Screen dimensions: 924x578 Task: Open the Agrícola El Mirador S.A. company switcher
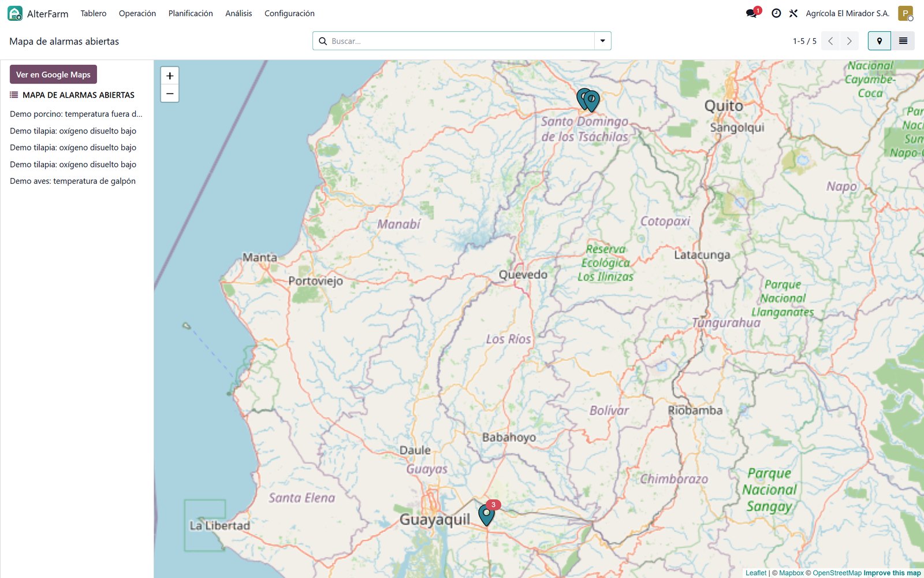tap(847, 13)
